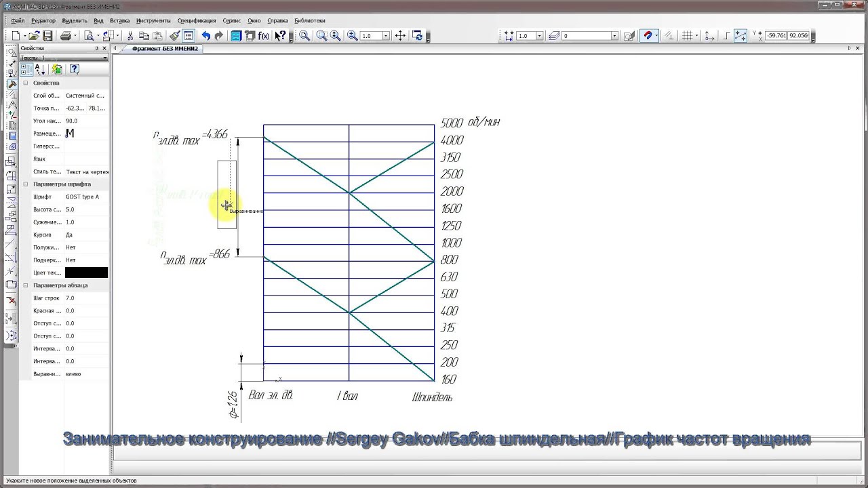Viewport: 868px width, 488px height.
Task: Open properties panel help question icon
Action: pos(74,69)
